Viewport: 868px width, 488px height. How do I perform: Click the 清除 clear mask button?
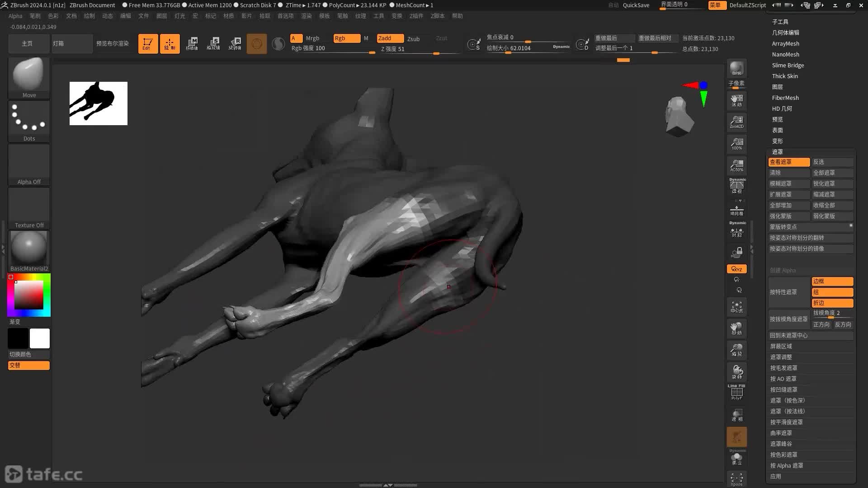tap(789, 173)
